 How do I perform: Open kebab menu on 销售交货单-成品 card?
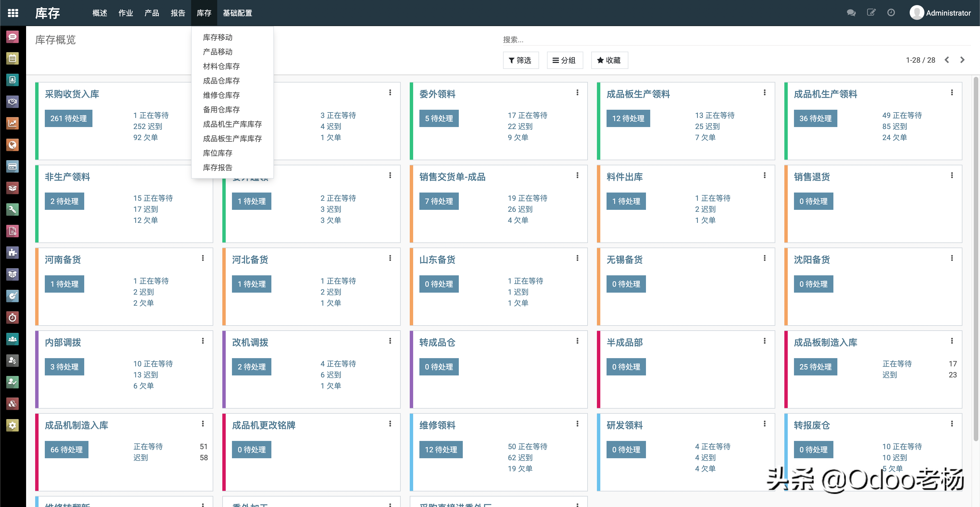tap(577, 175)
